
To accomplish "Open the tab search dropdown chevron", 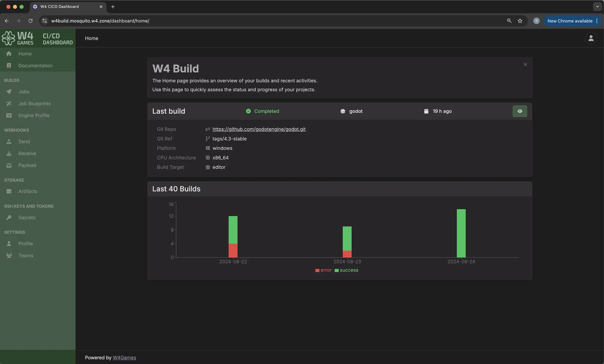I will coord(597,7).
